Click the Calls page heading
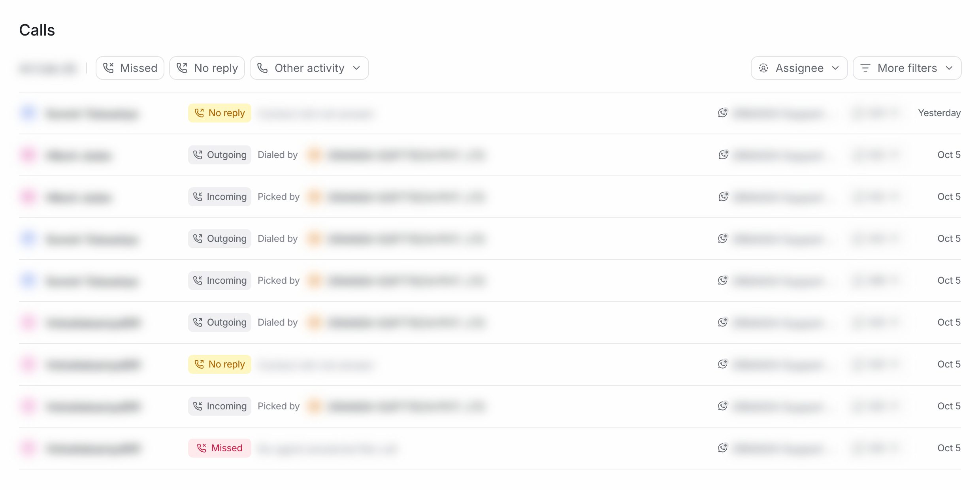 [x=37, y=30]
